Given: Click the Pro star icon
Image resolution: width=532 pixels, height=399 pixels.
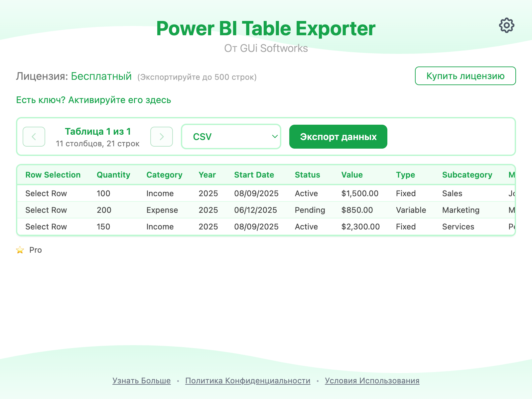Looking at the screenshot, I should [x=20, y=250].
